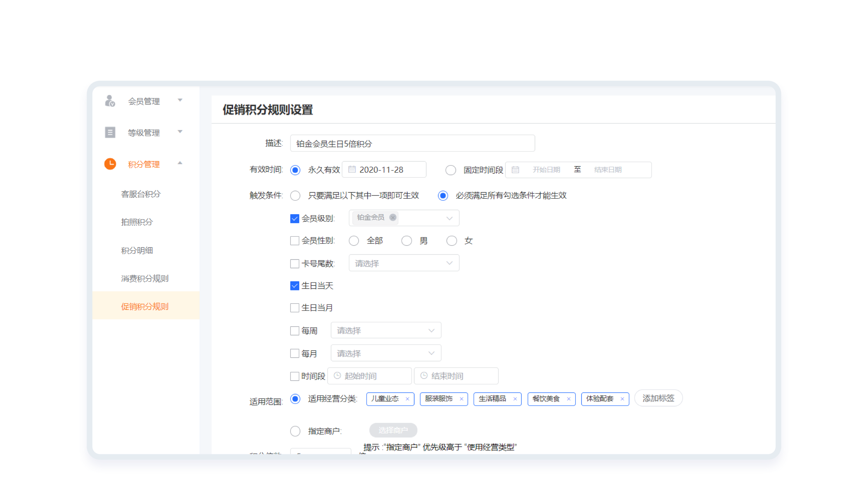The height and width of the screenshot is (495, 868).
Task: Open 消费积分规则 submenu item
Action: pyautogui.click(x=145, y=278)
